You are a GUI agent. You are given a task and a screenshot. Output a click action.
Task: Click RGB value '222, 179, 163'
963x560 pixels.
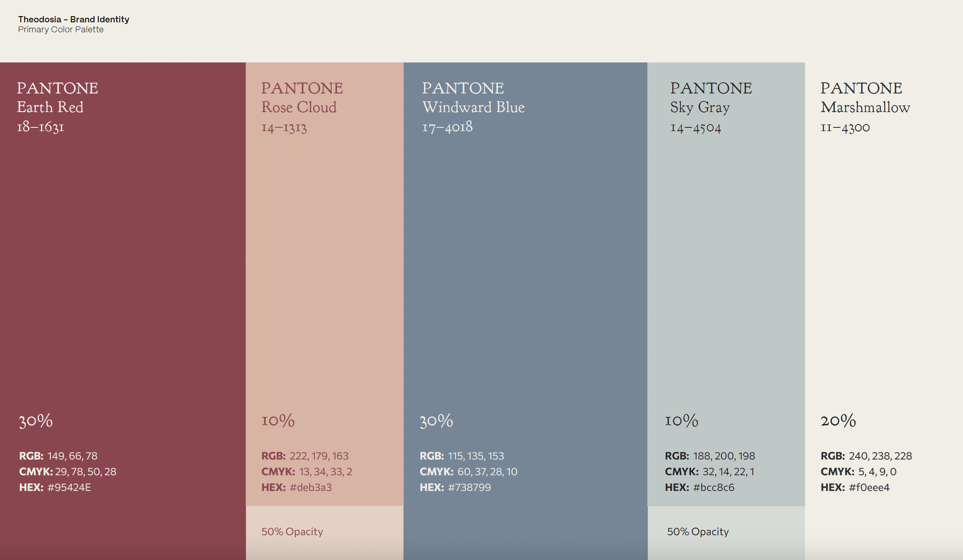(x=319, y=456)
